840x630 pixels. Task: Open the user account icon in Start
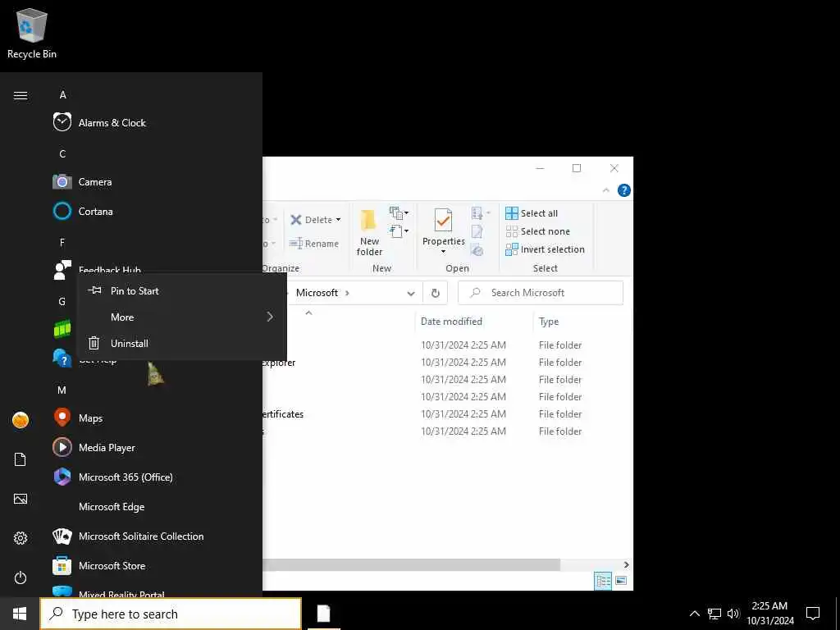click(21, 420)
